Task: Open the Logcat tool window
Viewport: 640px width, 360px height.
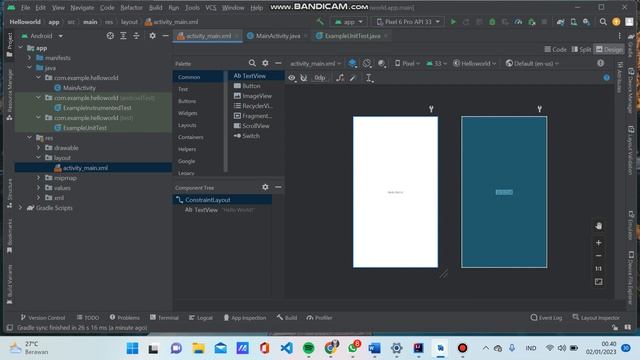Action: point(201,318)
